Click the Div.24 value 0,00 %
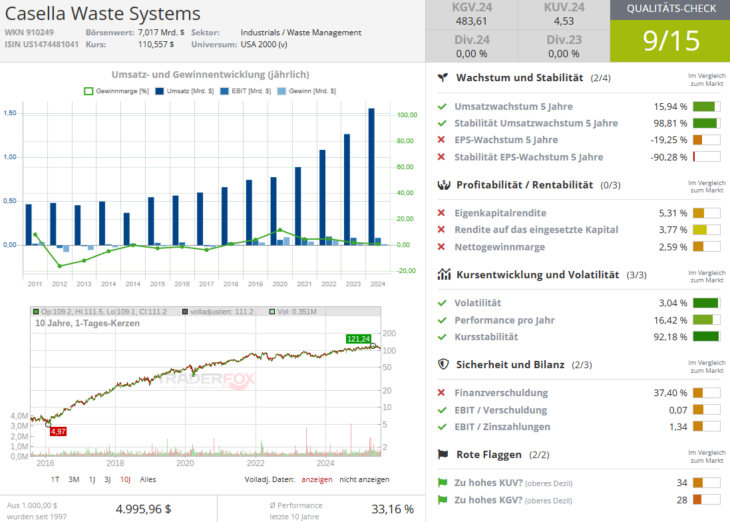 point(471,54)
